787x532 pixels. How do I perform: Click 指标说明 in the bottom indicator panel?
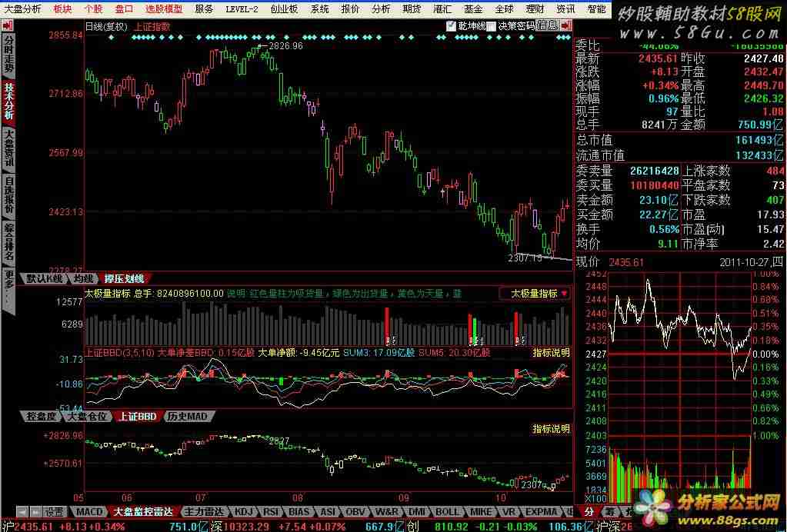point(551,429)
